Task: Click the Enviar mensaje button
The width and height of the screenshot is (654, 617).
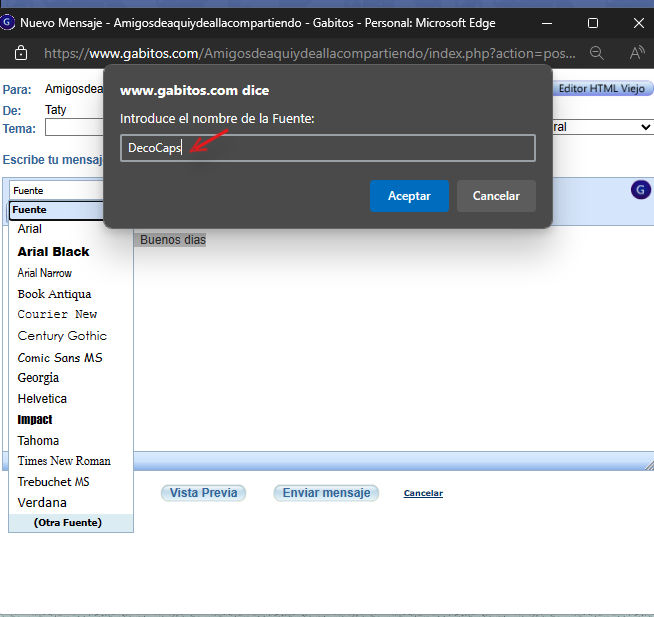Action: 326,493
